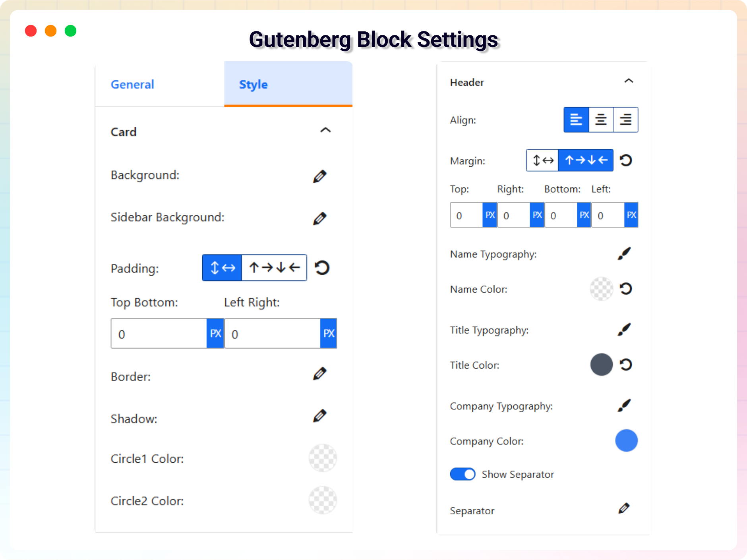Image resolution: width=747 pixels, height=560 pixels.
Task: Click the Background edit pencil icon
Action: coord(319,176)
